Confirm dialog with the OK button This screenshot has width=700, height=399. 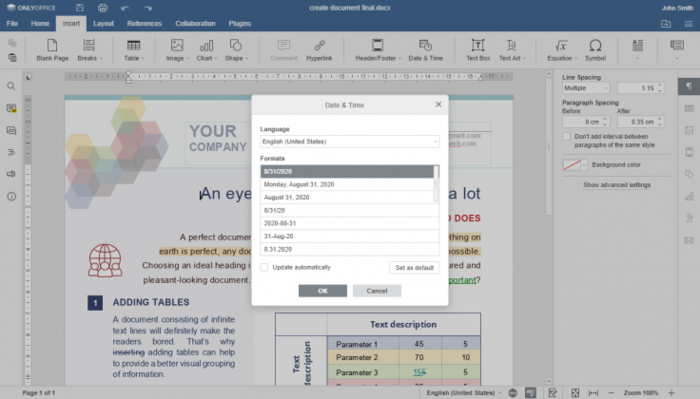[x=322, y=291]
